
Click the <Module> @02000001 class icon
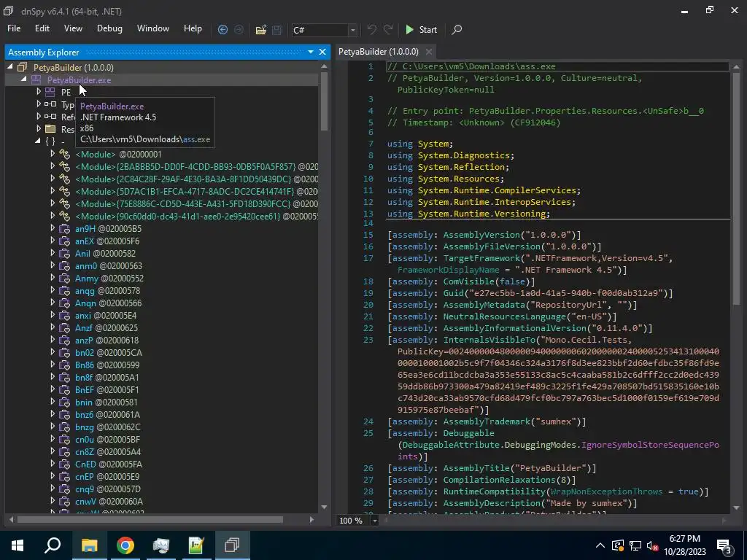tap(64, 154)
